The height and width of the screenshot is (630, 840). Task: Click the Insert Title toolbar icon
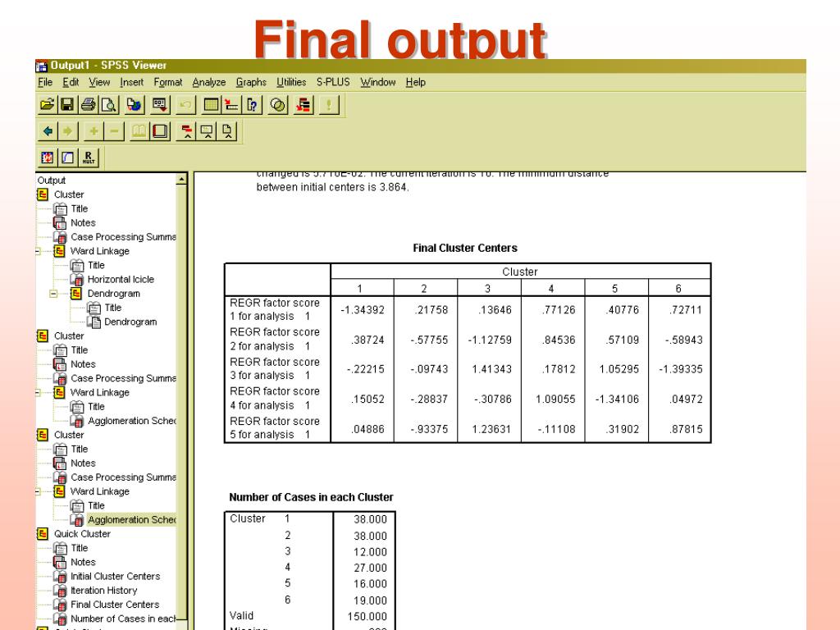(207, 131)
